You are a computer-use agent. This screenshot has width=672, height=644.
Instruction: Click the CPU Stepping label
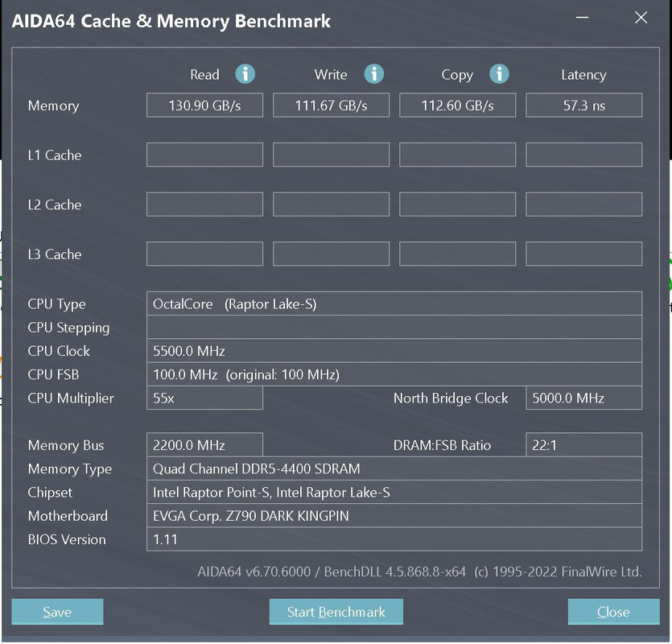(68, 328)
